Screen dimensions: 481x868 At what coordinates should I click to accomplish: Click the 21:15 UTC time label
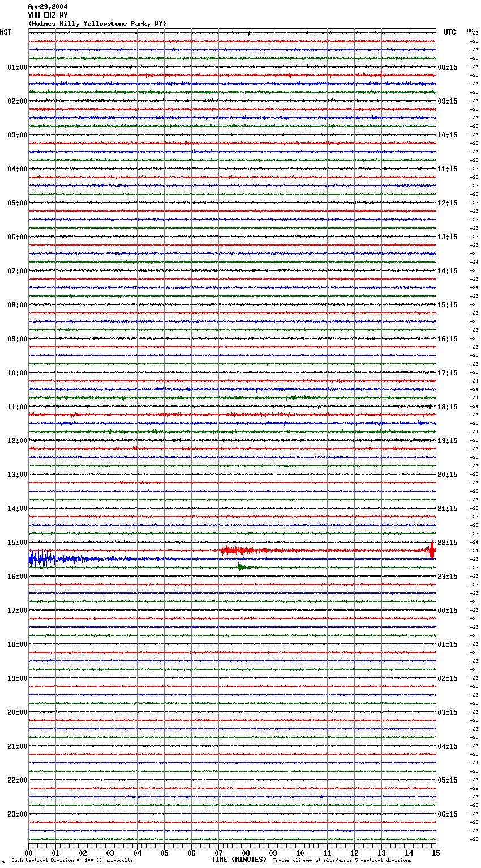coord(448,509)
